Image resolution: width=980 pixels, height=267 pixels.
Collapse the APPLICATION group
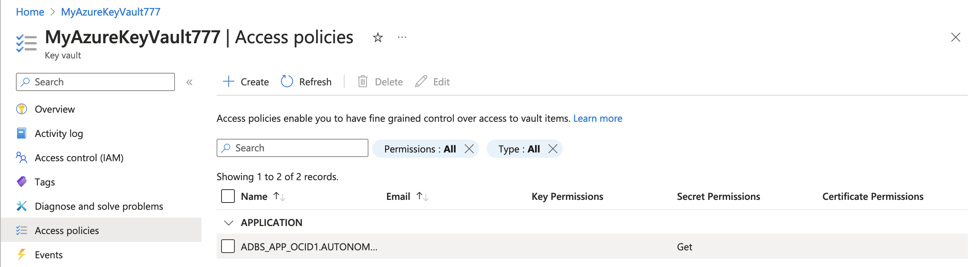[228, 222]
